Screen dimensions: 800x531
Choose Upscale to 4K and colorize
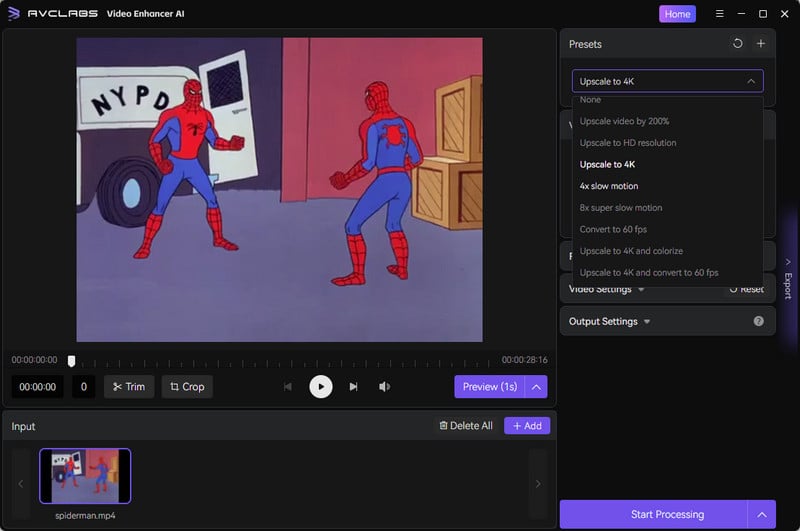pyautogui.click(x=667, y=251)
